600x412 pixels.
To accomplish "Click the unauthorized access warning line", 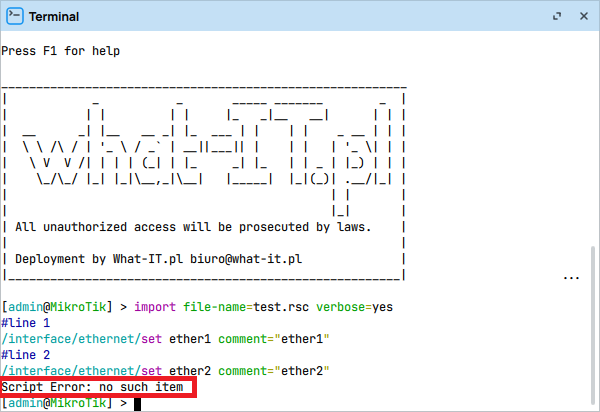I will 193,227.
